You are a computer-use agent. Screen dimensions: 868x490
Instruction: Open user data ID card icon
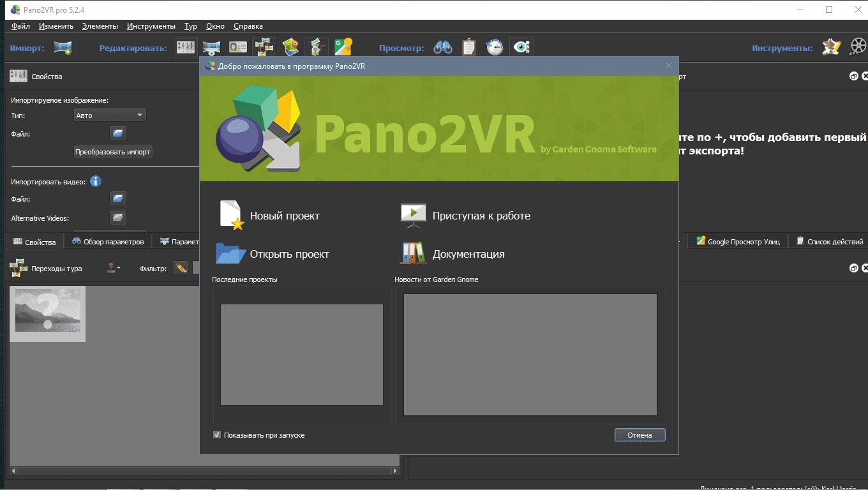[x=237, y=47]
